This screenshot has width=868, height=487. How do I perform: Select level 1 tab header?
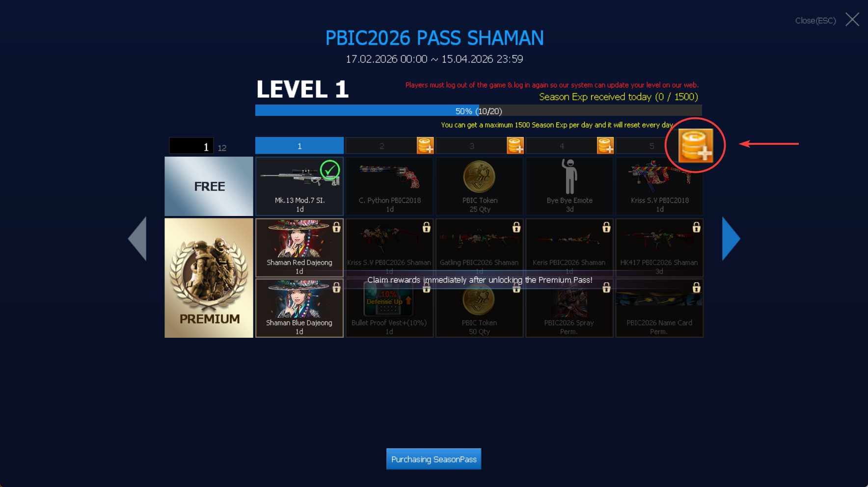(x=299, y=146)
